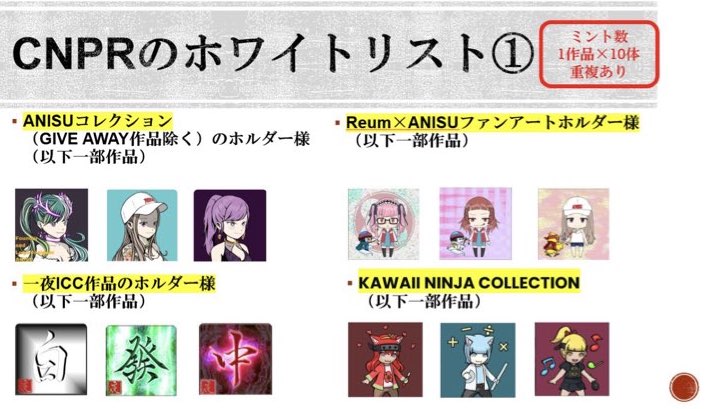Select the white cap girl on teal background
The width and height of the screenshot is (710, 409).
(142, 225)
